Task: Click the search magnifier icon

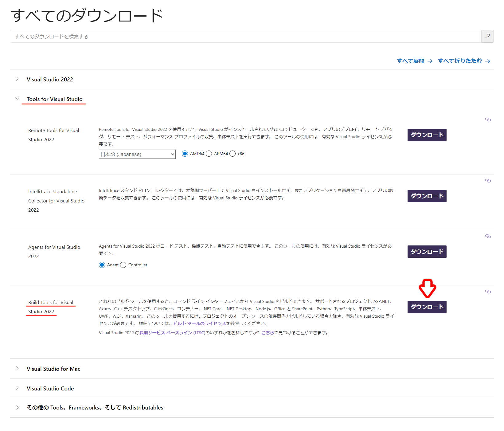Action: coord(488,36)
